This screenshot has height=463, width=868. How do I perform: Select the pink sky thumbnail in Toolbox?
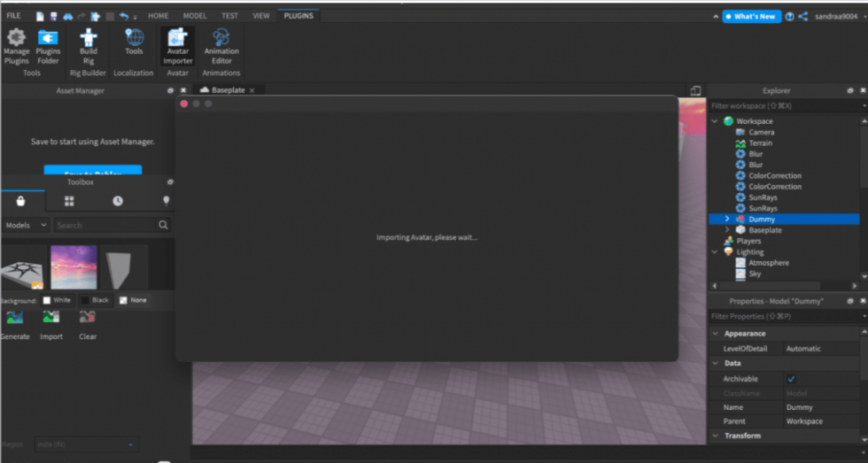pos(74,267)
